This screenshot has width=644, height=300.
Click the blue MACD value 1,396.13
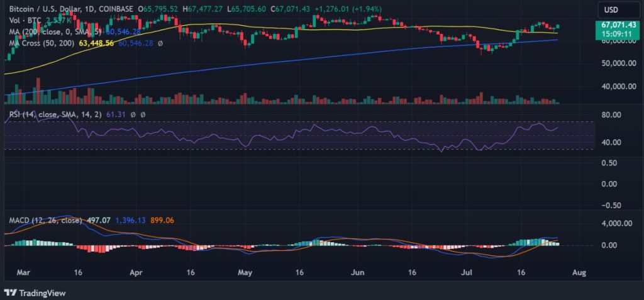130,220
